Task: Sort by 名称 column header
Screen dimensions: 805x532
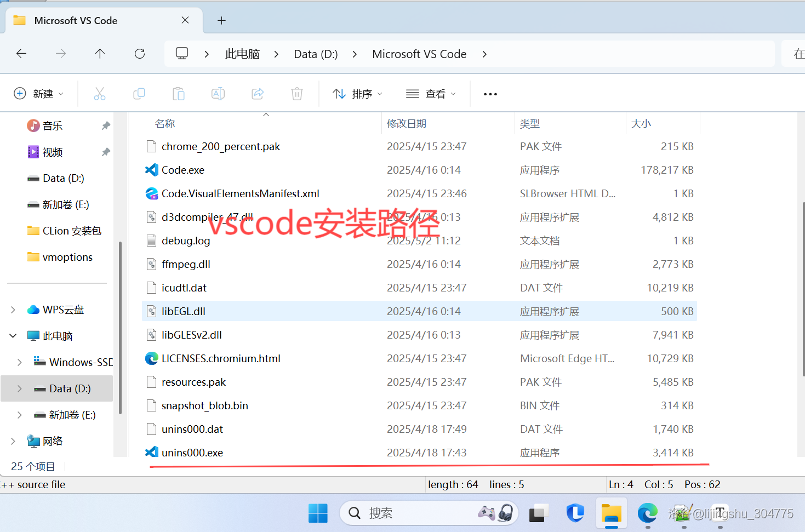Action: pos(165,124)
